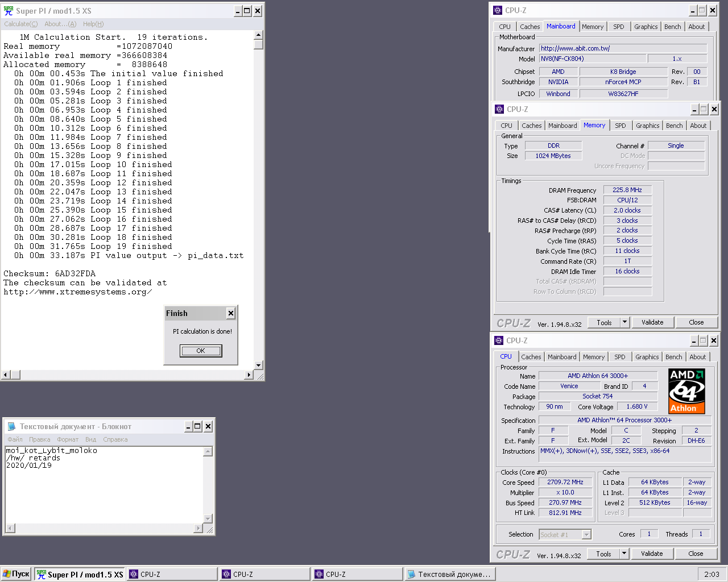Click the system clock showing 2:03
Image resolution: width=728 pixels, height=582 pixels.
712,574
